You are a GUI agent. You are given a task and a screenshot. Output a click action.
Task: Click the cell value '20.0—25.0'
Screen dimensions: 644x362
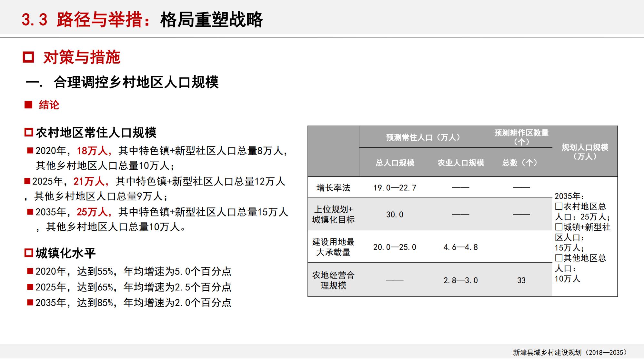395,247
